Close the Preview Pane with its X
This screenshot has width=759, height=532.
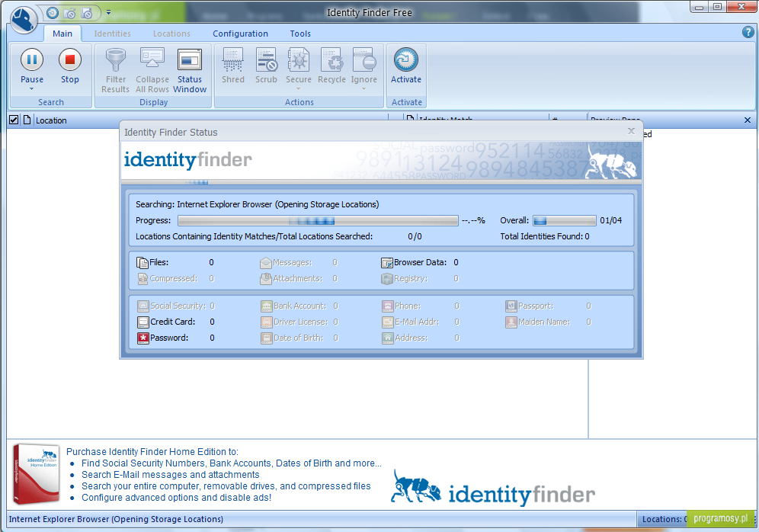pos(748,120)
